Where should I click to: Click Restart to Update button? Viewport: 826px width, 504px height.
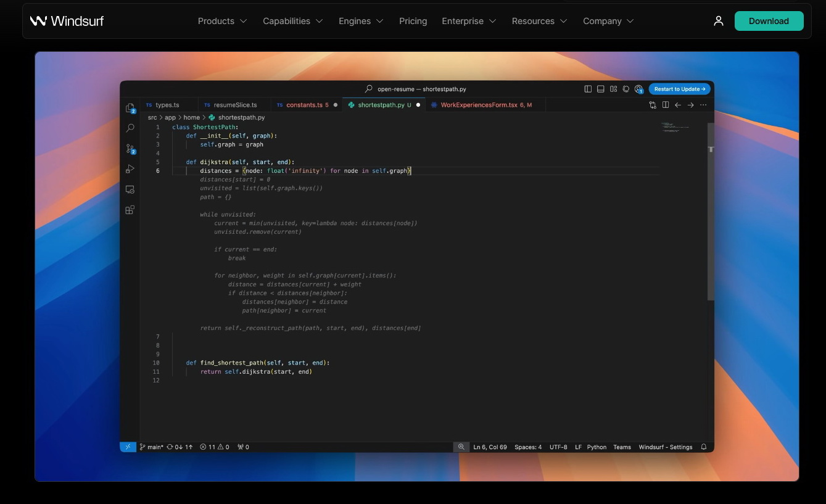679,89
